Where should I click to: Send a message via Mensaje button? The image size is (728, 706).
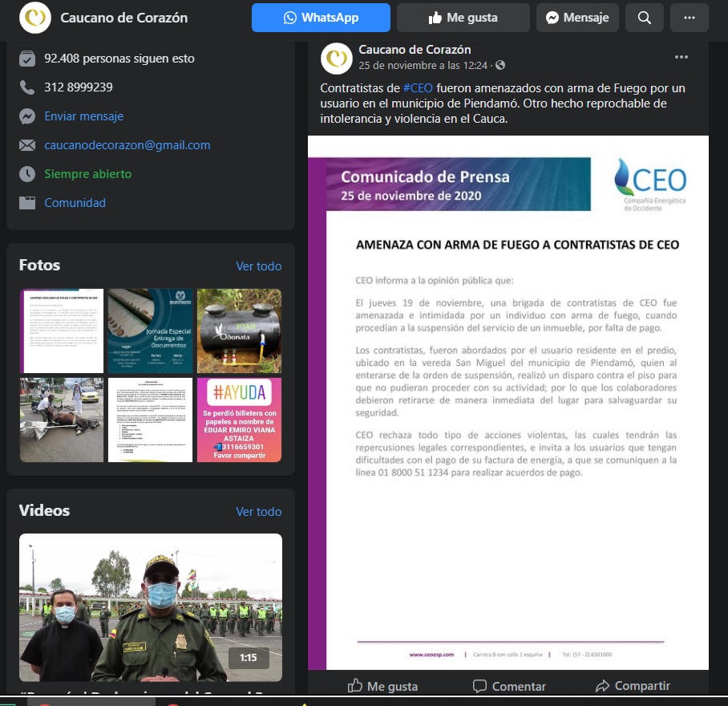pyautogui.click(x=577, y=18)
